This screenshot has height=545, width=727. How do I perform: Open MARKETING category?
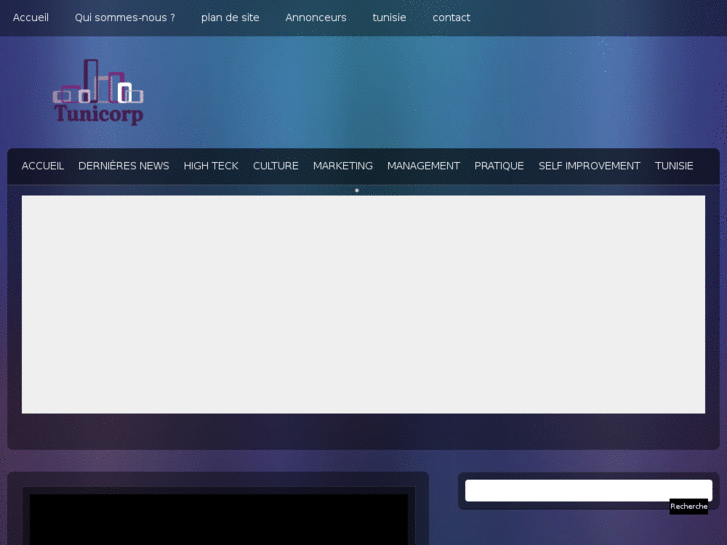point(343,166)
